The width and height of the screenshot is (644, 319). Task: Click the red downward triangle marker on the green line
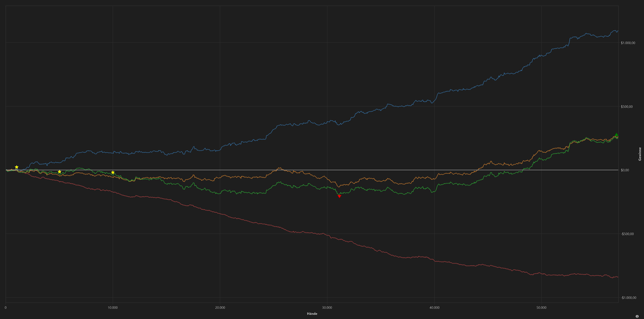pyautogui.click(x=340, y=196)
